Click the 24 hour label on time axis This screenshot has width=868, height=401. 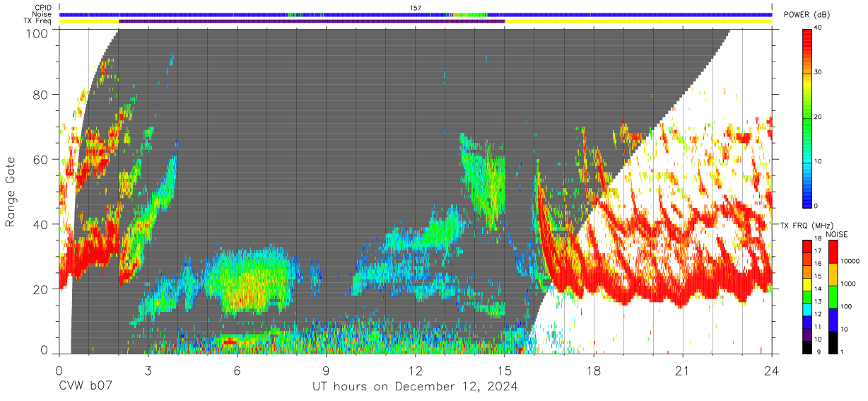pyautogui.click(x=772, y=371)
